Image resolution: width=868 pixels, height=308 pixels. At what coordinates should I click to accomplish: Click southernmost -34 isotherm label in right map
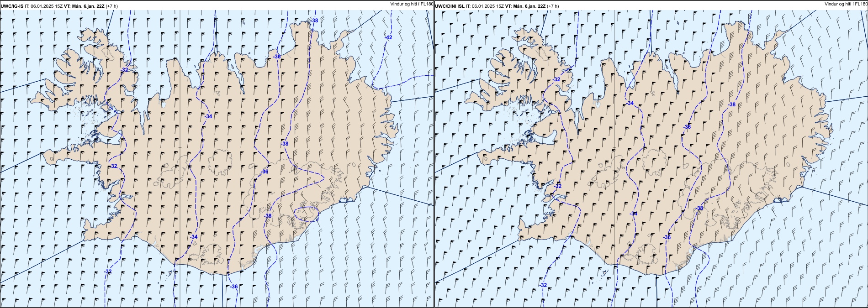point(633,214)
